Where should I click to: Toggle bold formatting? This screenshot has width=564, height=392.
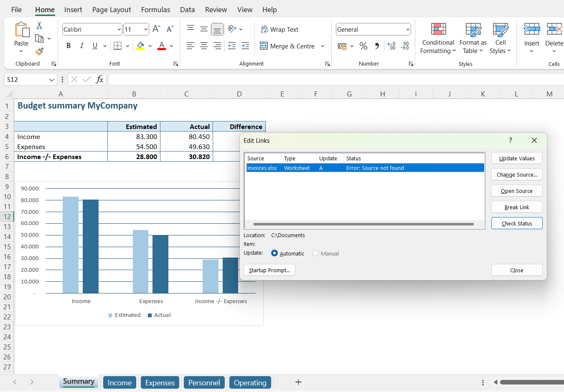69,46
